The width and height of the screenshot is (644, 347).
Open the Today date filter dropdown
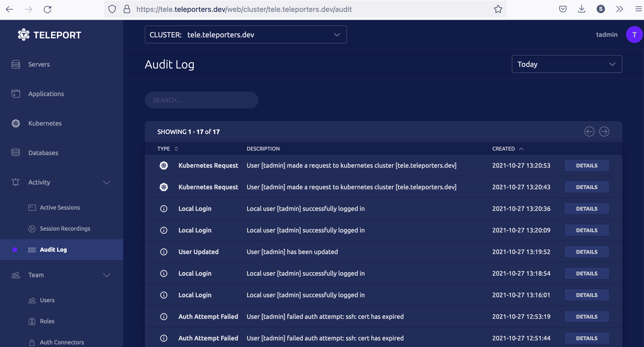567,64
